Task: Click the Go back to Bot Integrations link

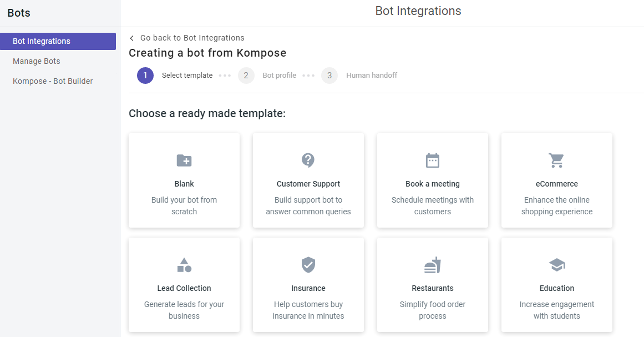Action: (x=192, y=38)
